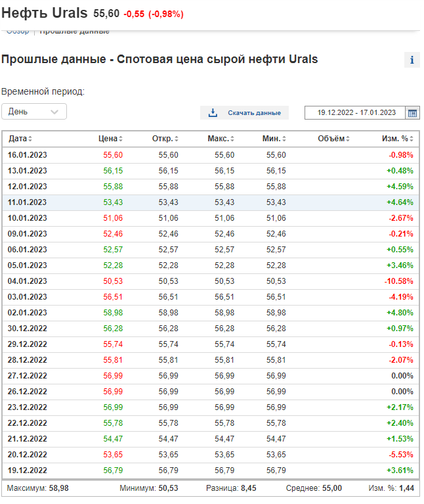Select the 29.12.2022 row date
The height and width of the screenshot is (504, 424).
[x=28, y=344]
